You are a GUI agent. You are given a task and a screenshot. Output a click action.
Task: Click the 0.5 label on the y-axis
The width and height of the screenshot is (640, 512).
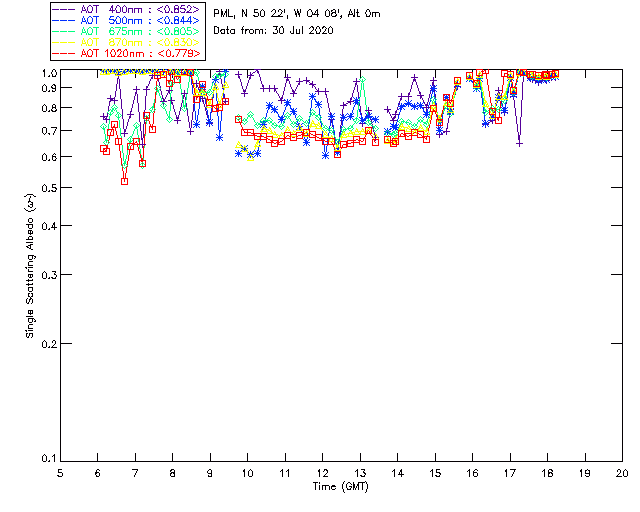48,188
